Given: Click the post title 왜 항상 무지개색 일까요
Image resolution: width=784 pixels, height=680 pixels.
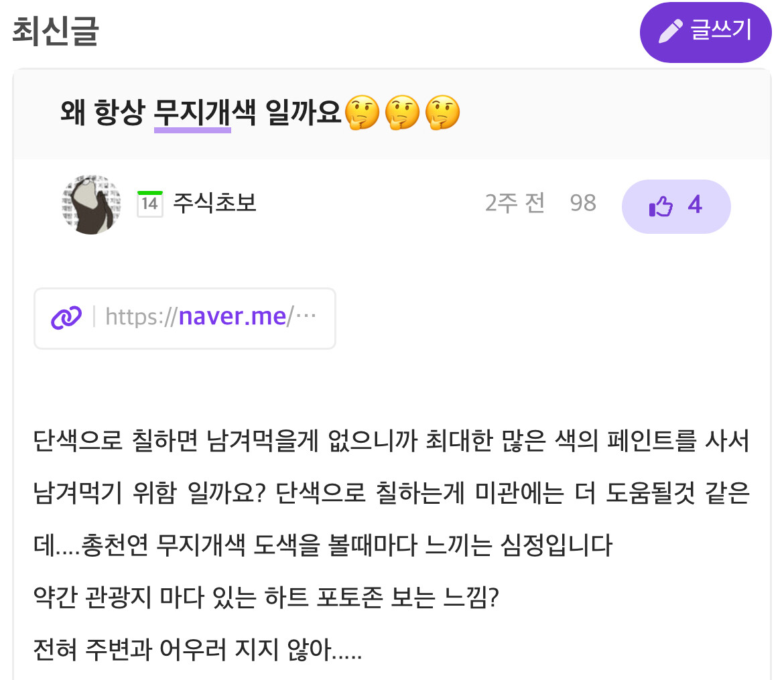Looking at the screenshot, I should click(201, 113).
